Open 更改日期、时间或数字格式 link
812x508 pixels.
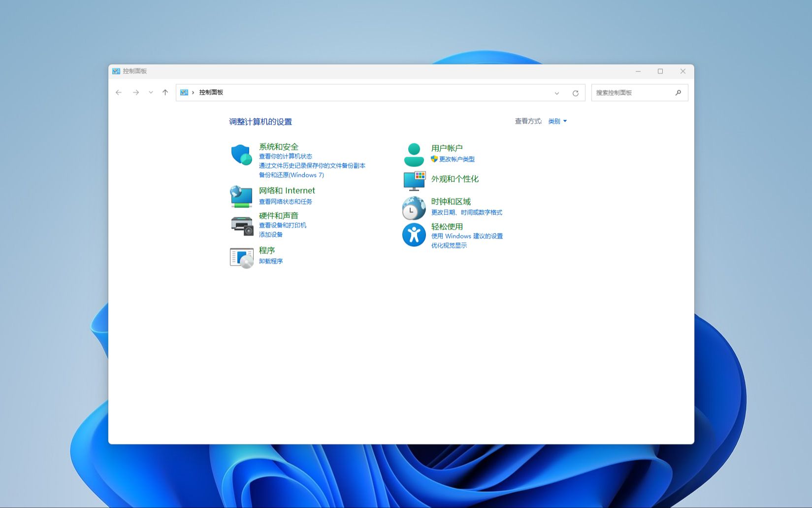(467, 212)
